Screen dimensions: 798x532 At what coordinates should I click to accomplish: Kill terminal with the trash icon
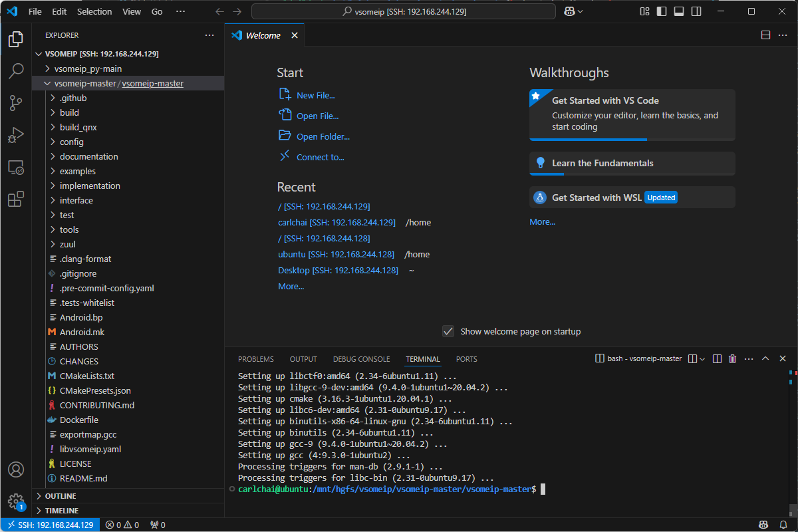(x=733, y=358)
